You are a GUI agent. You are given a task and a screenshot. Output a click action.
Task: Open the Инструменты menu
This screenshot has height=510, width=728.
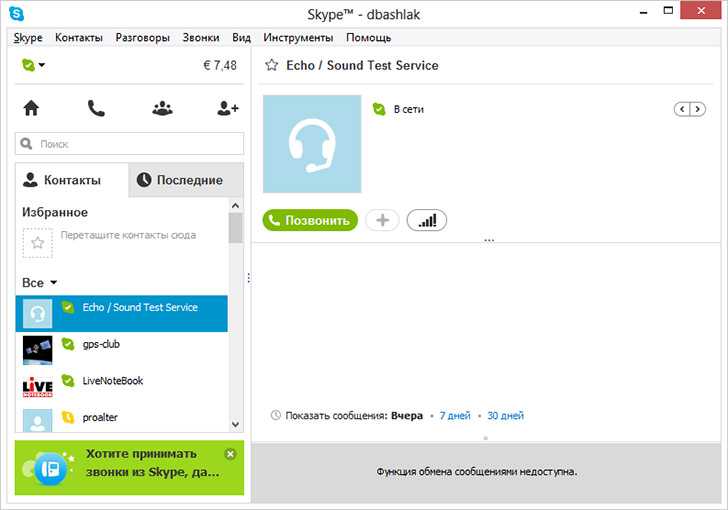298,38
